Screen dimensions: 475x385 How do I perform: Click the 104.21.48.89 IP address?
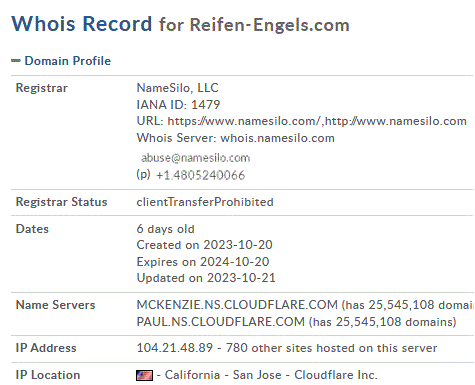pyautogui.click(x=175, y=348)
